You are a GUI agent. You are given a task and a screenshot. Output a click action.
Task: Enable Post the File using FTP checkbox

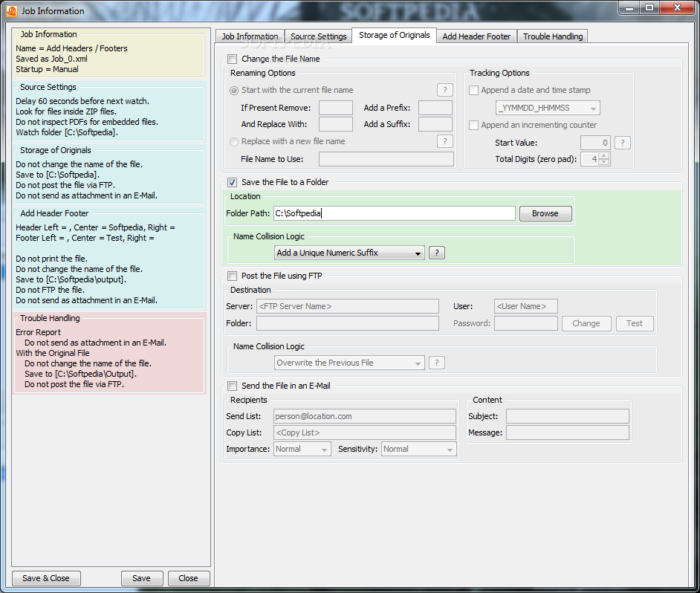(x=232, y=276)
